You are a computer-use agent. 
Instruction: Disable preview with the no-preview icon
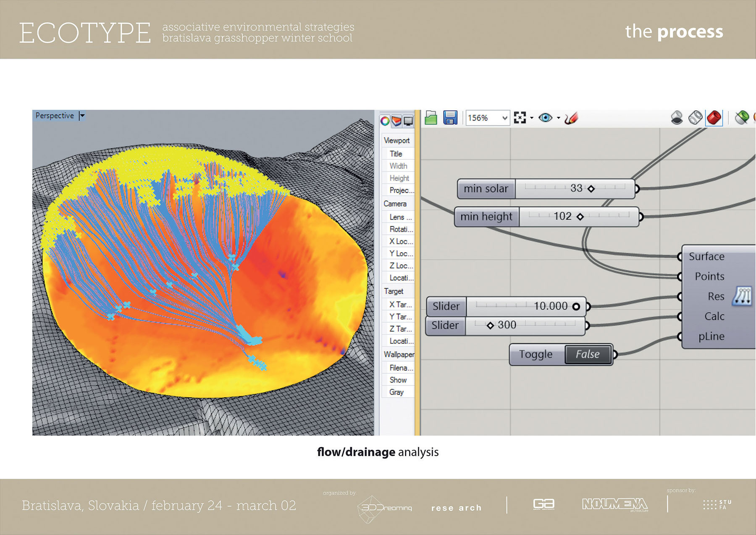[677, 118]
